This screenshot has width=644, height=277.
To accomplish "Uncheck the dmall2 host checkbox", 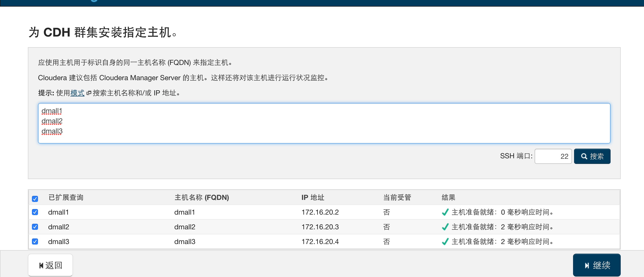I will pos(35,227).
